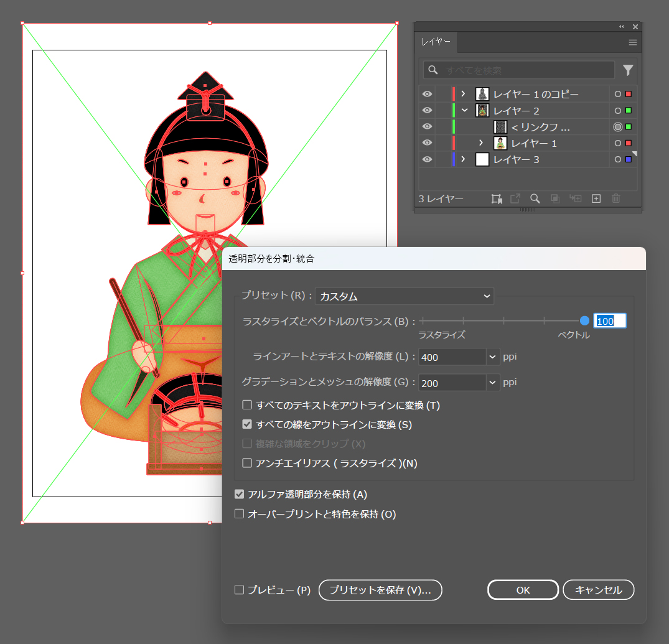Create a new layer in the Layers panel
This screenshot has width=669, height=644.
click(x=596, y=198)
